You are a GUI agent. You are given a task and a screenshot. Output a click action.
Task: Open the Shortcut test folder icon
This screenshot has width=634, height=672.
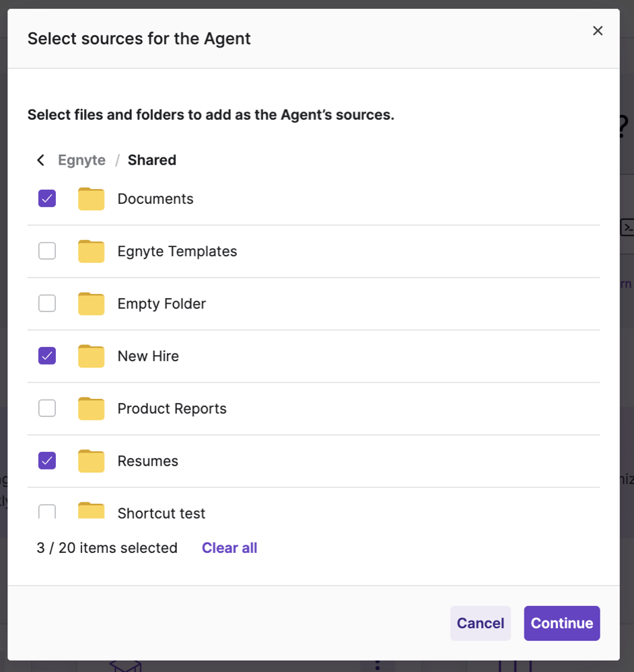[91, 513]
